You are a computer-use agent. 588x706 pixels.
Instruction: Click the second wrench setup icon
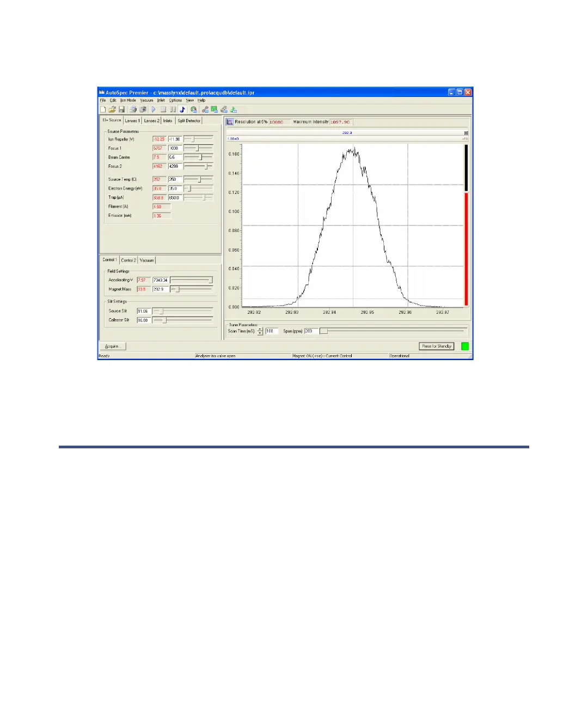tap(224, 109)
